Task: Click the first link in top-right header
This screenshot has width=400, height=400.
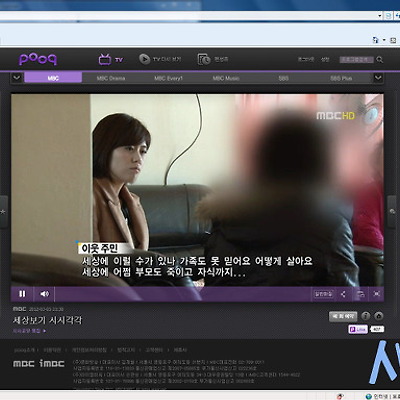Action: click(x=306, y=59)
